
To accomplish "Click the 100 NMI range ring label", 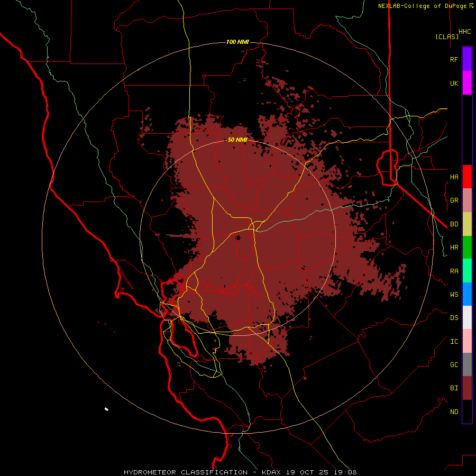I will (x=237, y=42).
